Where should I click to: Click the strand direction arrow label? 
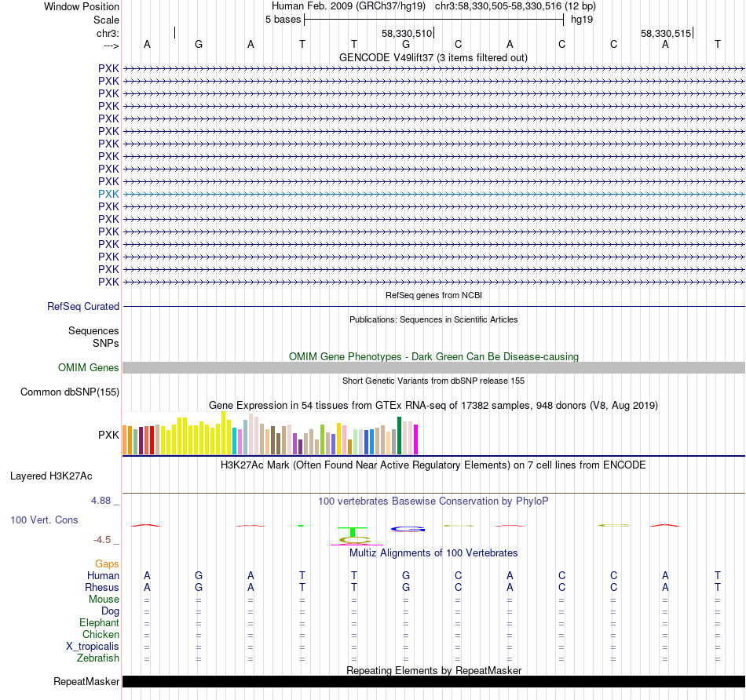[x=111, y=46]
